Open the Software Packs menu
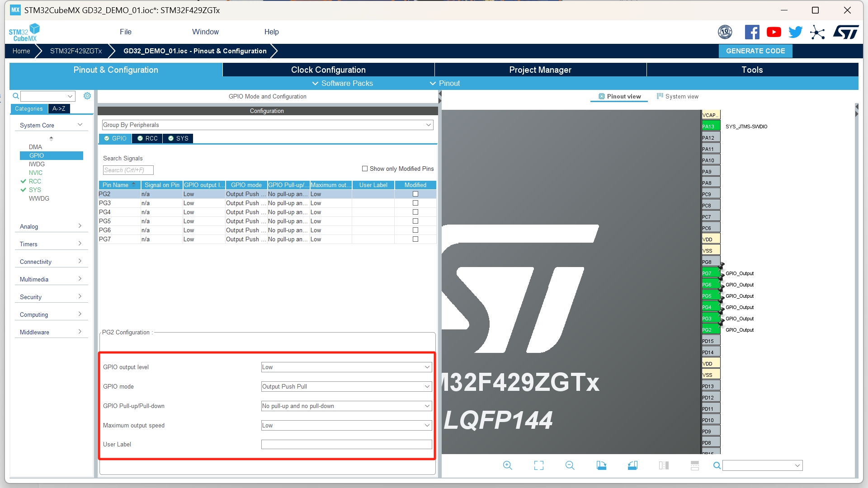 coord(343,83)
